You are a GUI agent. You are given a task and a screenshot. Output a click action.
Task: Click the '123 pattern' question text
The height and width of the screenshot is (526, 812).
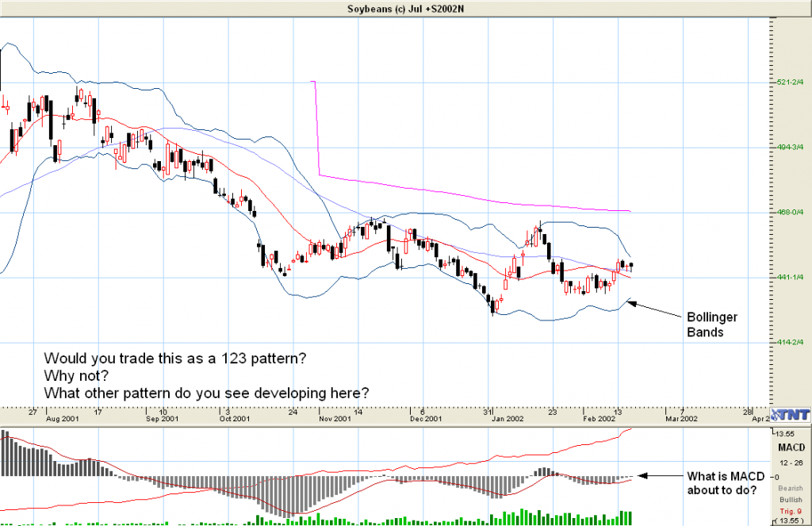(x=174, y=358)
